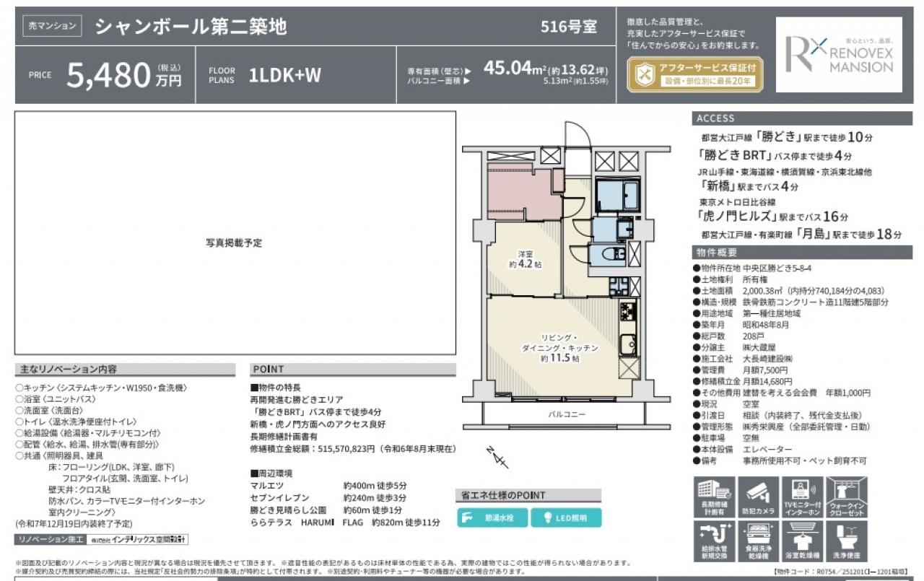This screenshot has width=924, height=581.
Task: Click the LED照明 button
Action: (x=565, y=517)
